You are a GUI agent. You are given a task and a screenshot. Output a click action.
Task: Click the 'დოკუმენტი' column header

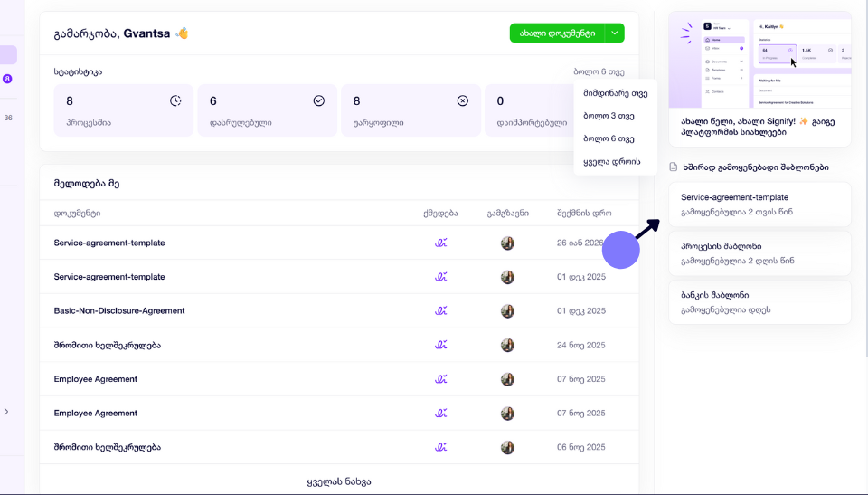tap(77, 214)
